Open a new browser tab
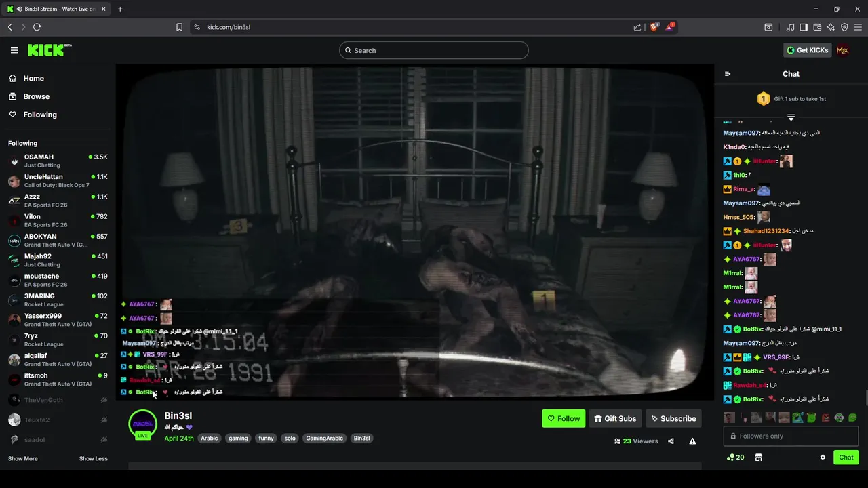This screenshot has width=868, height=488. pos(120,9)
